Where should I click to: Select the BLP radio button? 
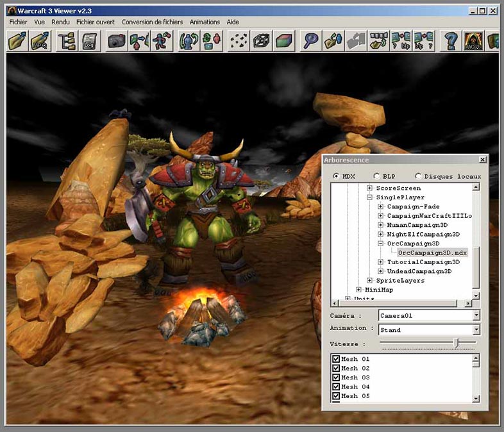pos(376,176)
